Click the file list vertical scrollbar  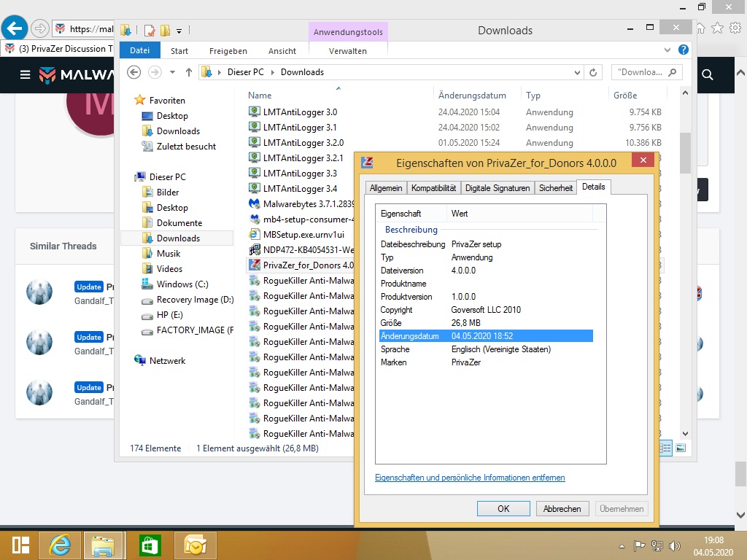685,152
